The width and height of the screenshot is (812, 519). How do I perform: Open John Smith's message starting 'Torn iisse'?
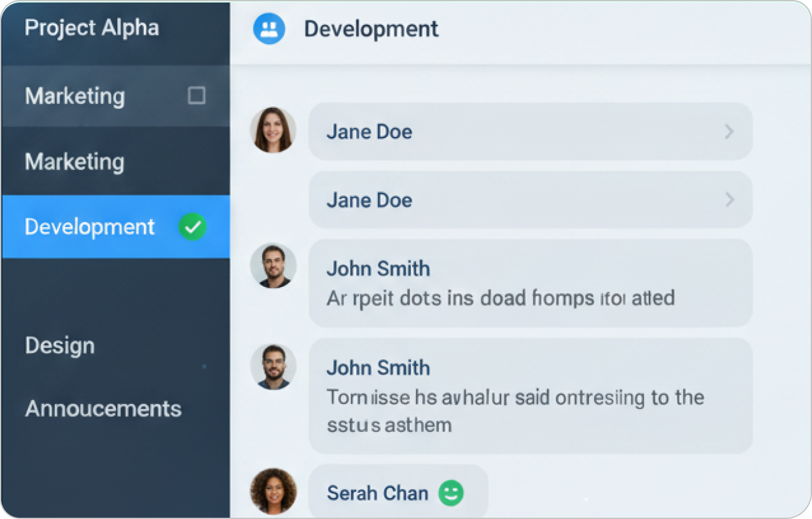530,396
